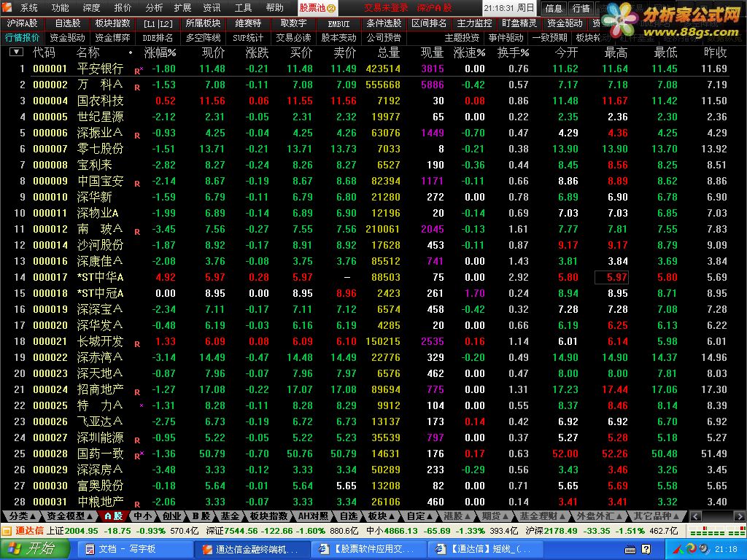The width and height of the screenshot is (747, 560).
Task: Click stock code 000022 in the list
Action: pos(50,357)
